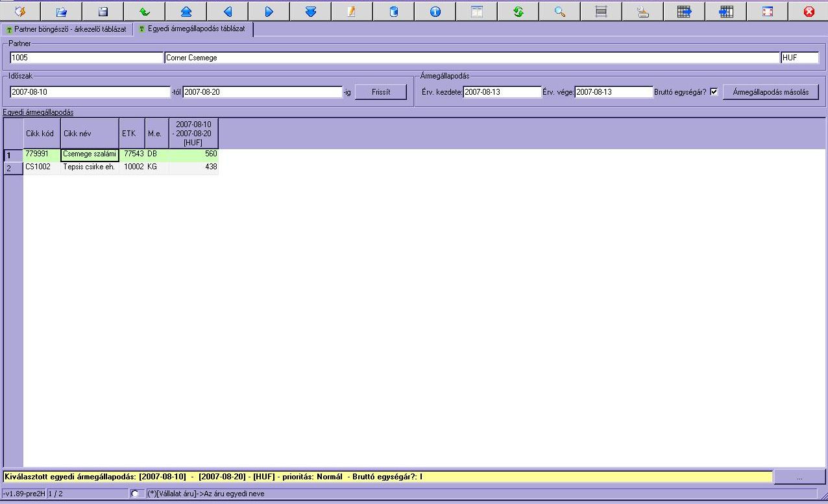The image size is (828, 504).
Task: Toggle the Bruttó egységár checkbox
Action: [x=714, y=92]
